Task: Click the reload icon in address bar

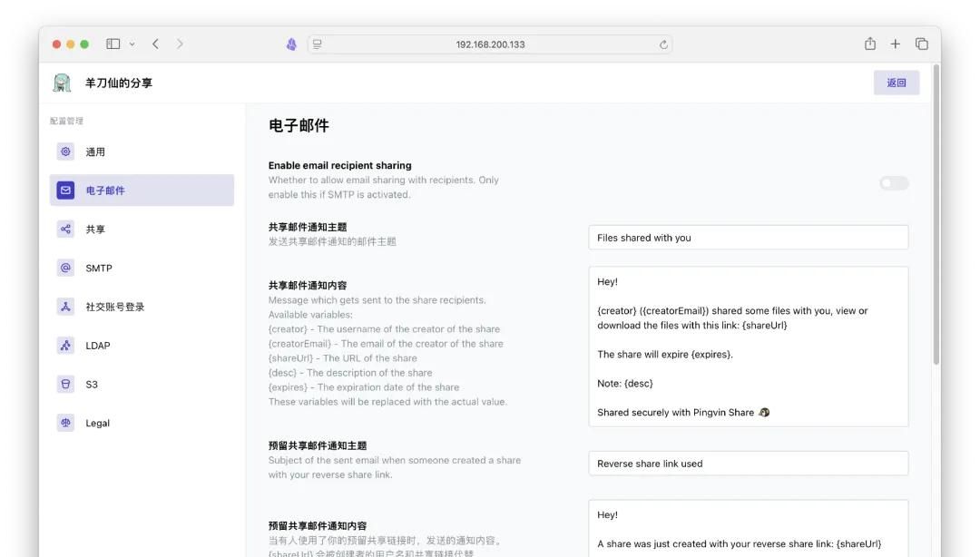Action: point(663,44)
